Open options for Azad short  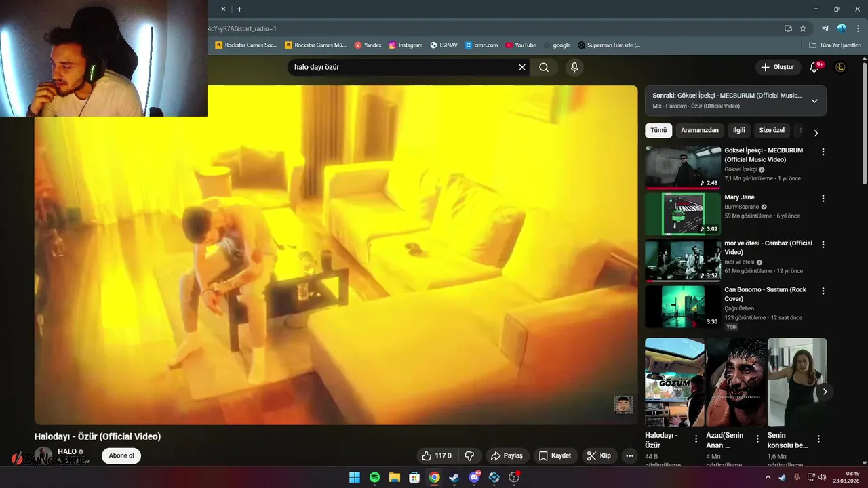coord(757,439)
